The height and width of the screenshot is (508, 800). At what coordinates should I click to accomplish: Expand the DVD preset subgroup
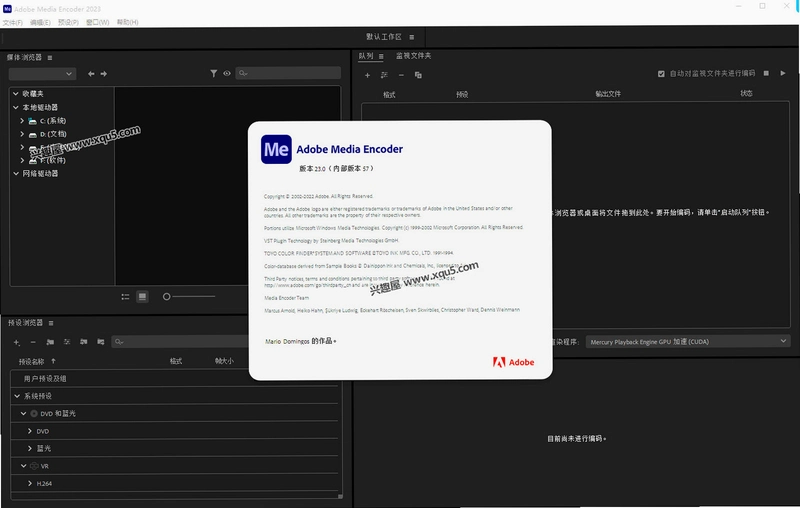coord(30,431)
